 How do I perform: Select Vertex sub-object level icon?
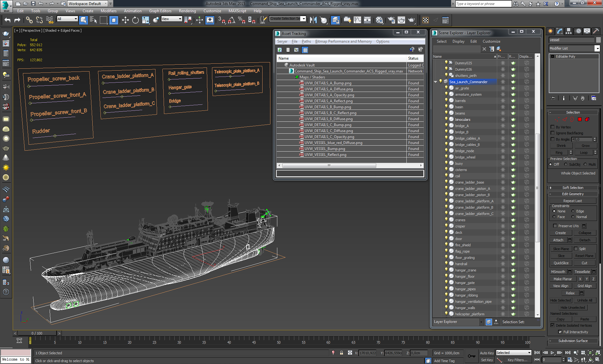tap(557, 119)
